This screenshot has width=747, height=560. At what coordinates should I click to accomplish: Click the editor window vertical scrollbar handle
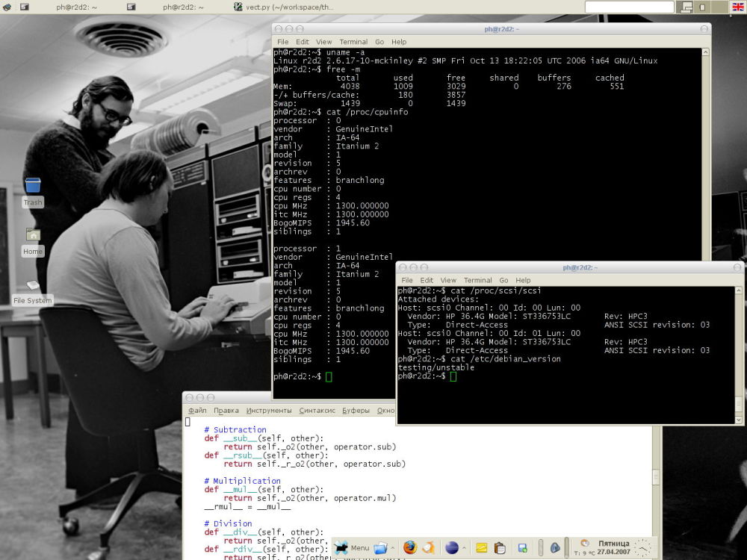pos(657,477)
